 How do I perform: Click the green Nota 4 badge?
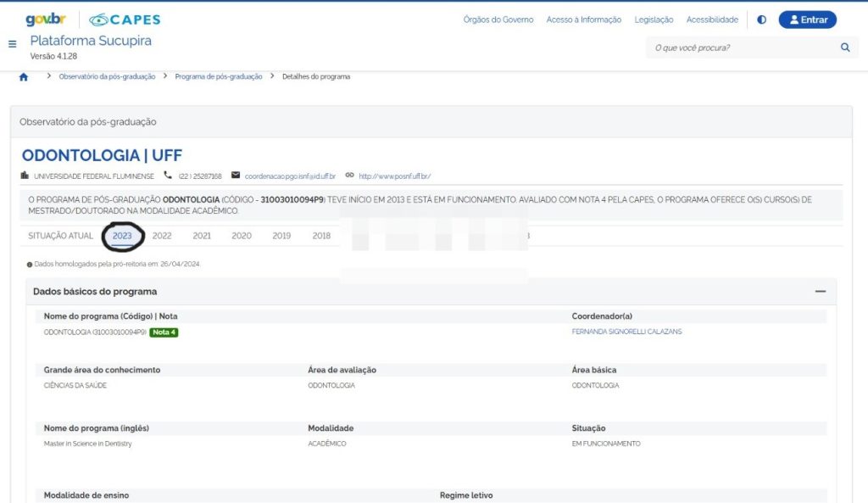coord(164,333)
